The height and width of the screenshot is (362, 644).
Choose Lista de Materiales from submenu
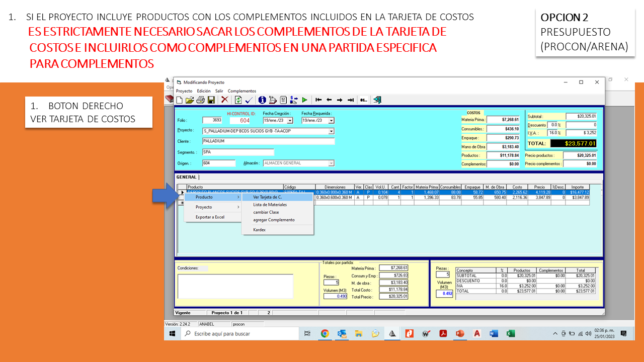coord(270,205)
